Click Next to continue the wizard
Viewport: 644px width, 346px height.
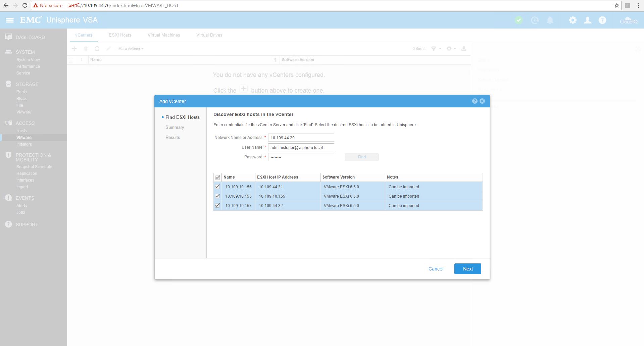click(467, 269)
